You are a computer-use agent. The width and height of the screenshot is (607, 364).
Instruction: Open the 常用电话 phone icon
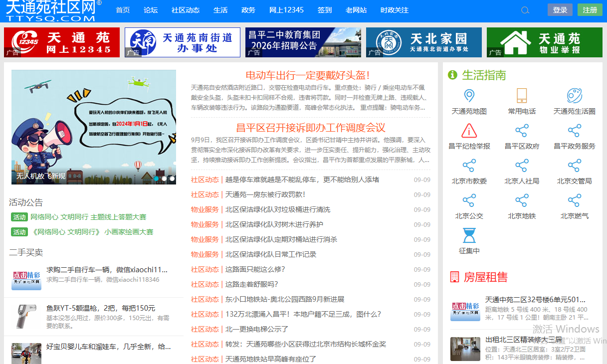[522, 96]
